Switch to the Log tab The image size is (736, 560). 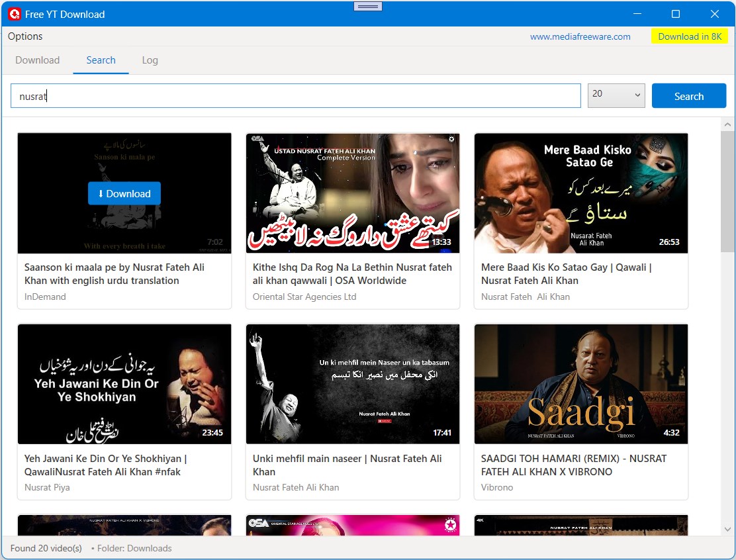coord(150,60)
